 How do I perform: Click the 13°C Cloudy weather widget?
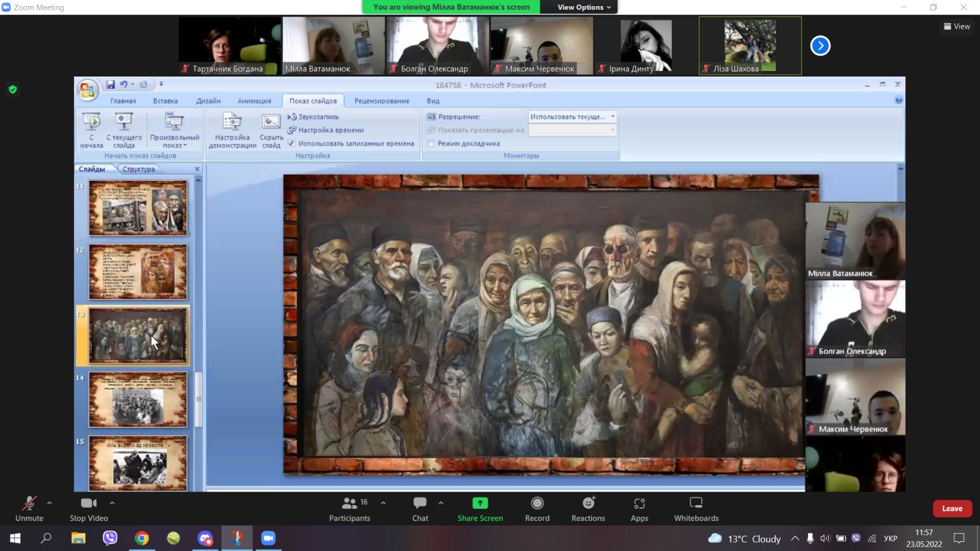pyautogui.click(x=745, y=539)
